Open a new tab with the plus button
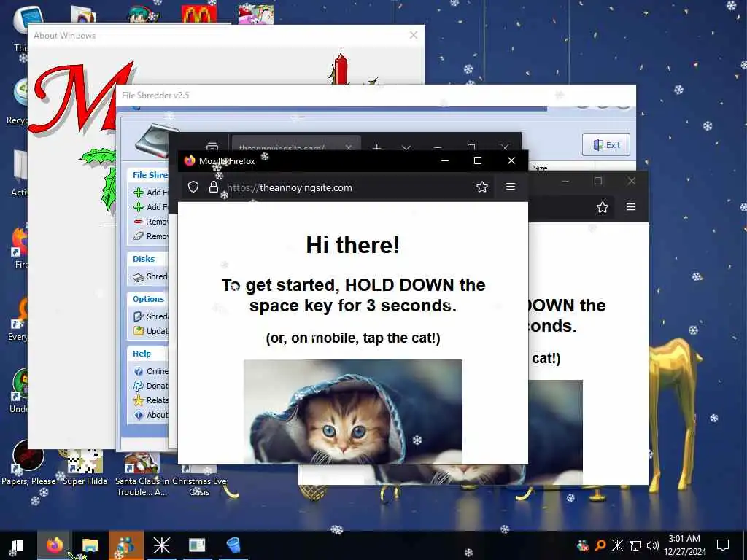Viewport: 747px width, 560px height. [376, 147]
